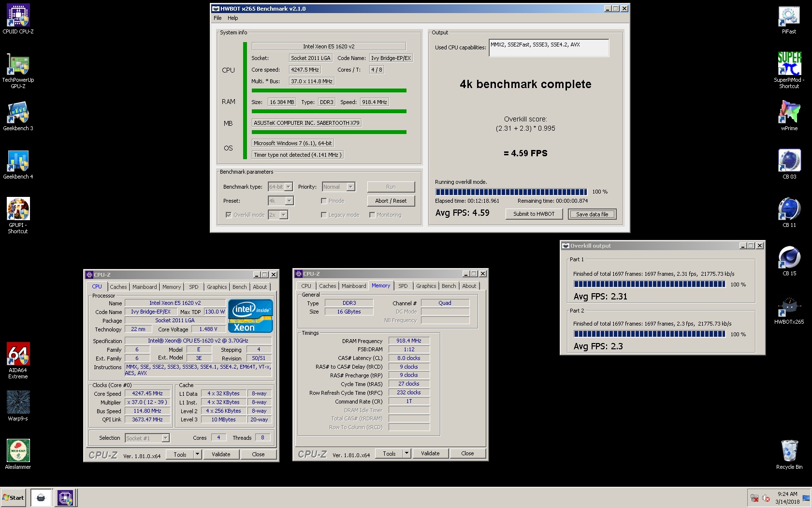Switch to Mainboard tab in left CPU-Z window

click(x=145, y=287)
